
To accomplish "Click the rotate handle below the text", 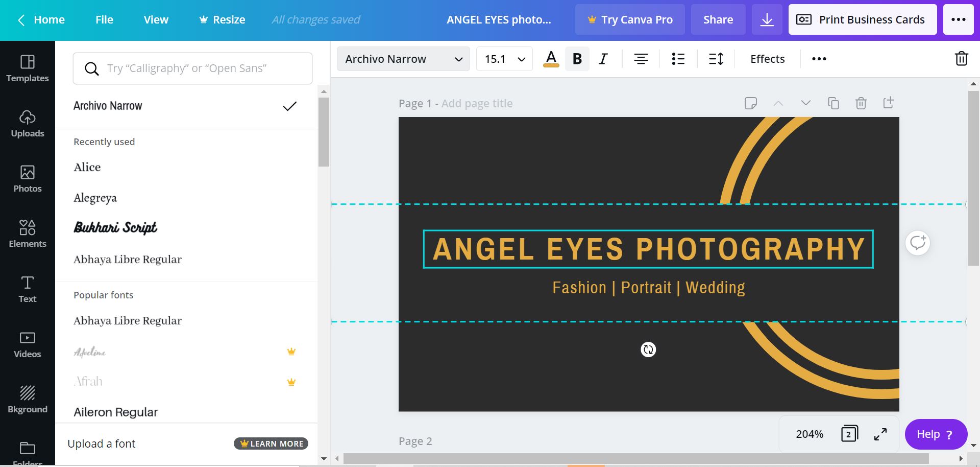I will (x=648, y=349).
